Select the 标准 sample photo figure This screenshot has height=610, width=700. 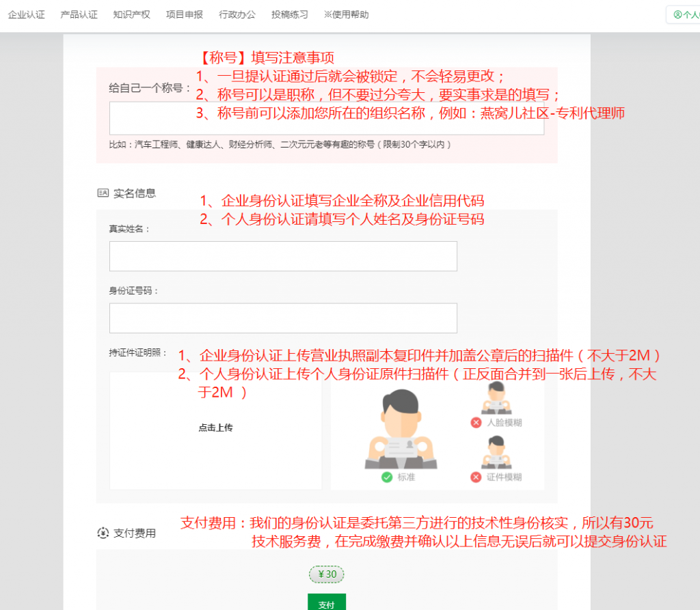click(401, 430)
